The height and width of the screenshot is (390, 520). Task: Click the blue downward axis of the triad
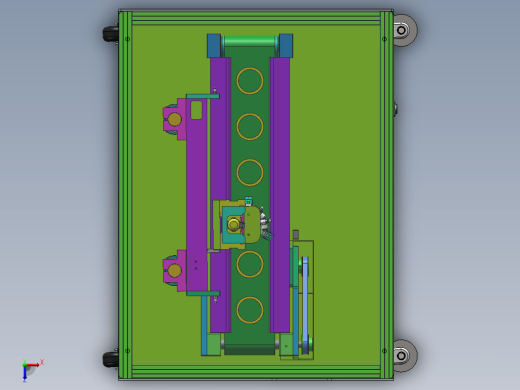click(x=25, y=374)
